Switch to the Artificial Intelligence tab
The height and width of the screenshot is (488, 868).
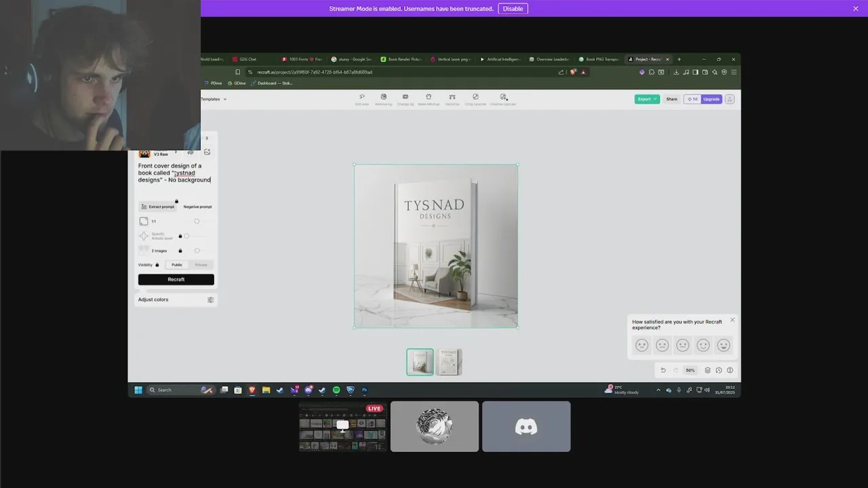[x=500, y=59]
